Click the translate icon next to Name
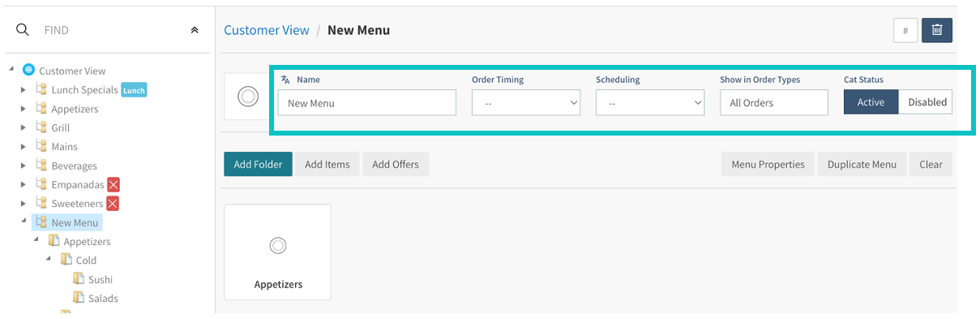This screenshot has height=319, width=980. tap(285, 80)
